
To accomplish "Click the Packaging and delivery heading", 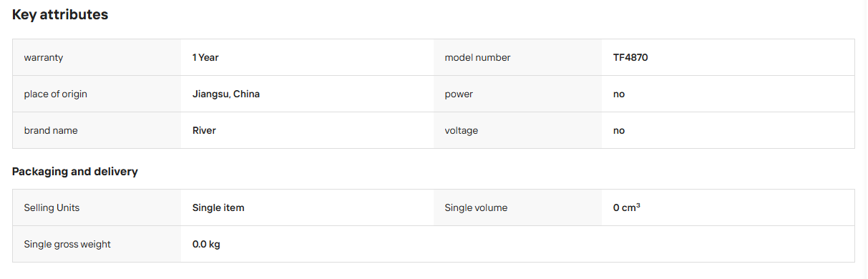I will [75, 172].
